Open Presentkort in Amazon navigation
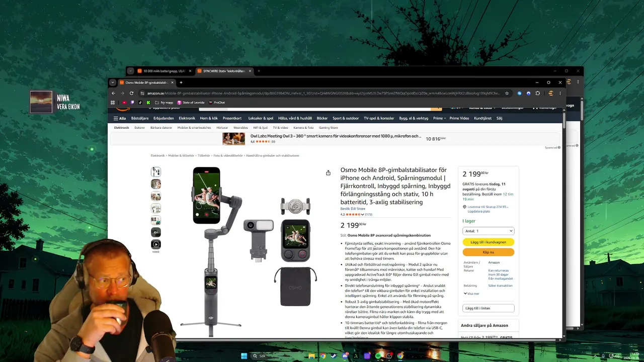 [232, 118]
